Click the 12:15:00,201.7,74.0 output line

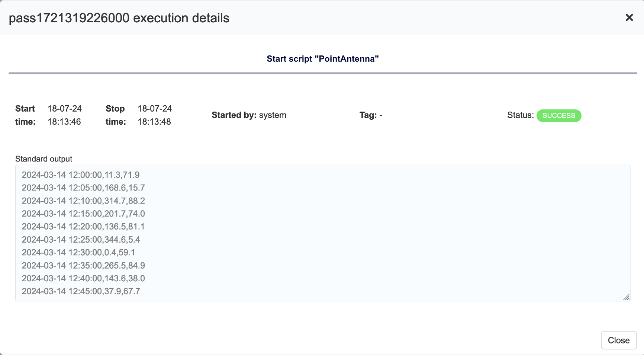83,214
